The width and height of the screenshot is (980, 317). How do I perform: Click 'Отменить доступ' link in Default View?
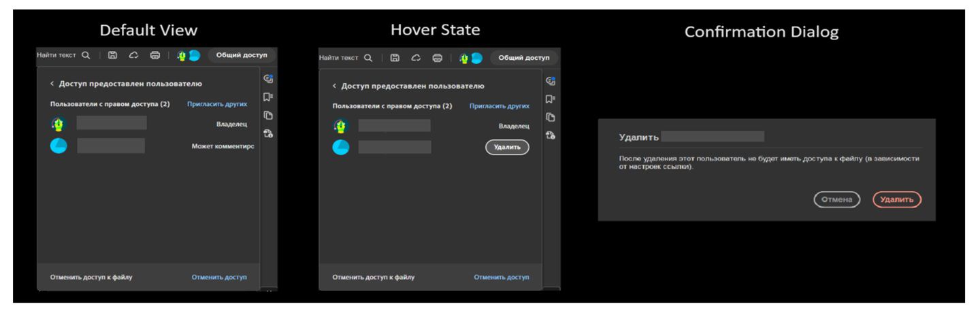point(219,277)
